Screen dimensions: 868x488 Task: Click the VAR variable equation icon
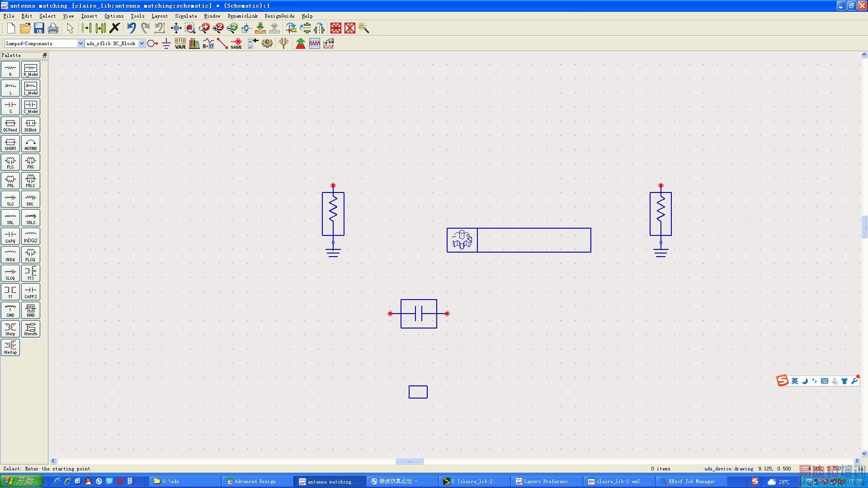pyautogui.click(x=180, y=43)
